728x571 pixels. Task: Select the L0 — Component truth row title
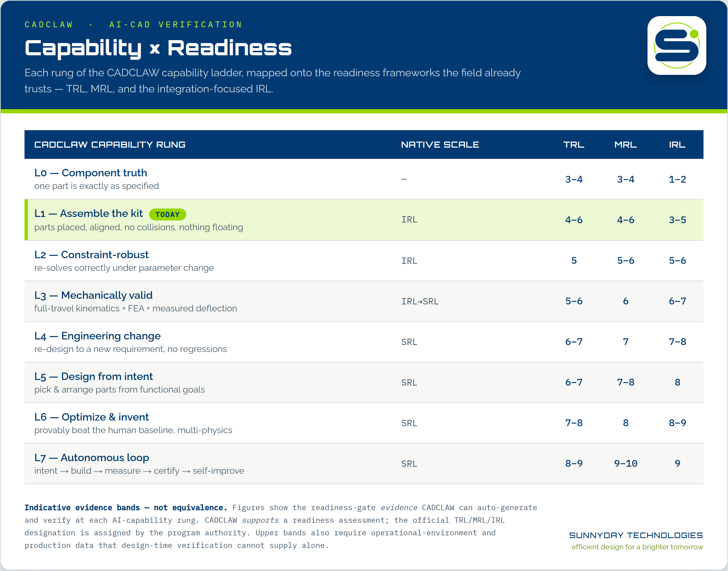pos(91,173)
